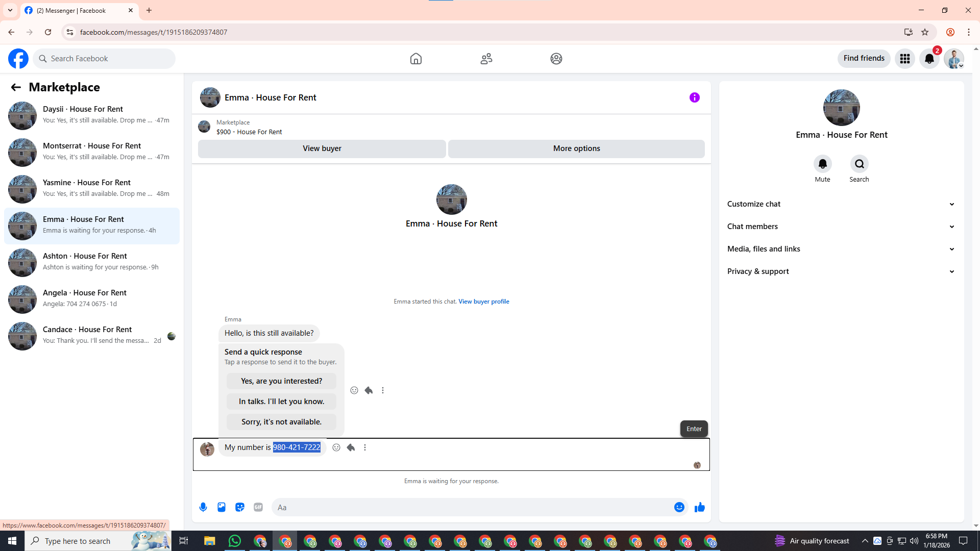The image size is (980, 551).
Task: Click the View buyer profile link
Action: click(x=483, y=302)
